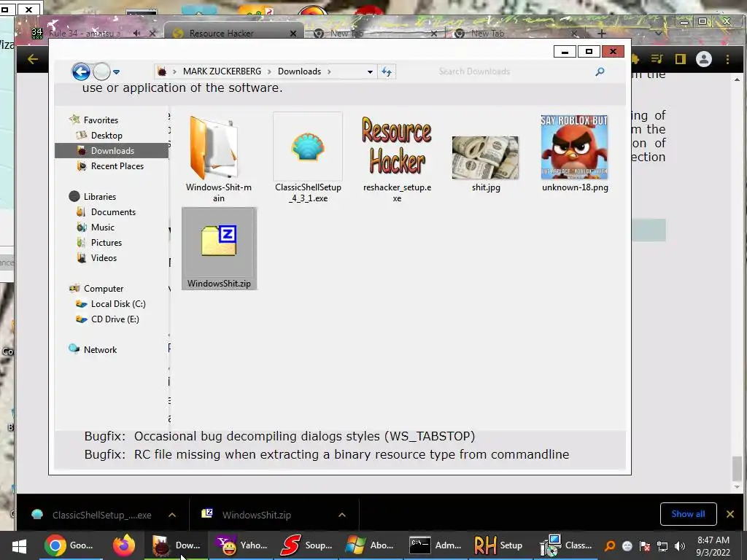Open the Chrome profile avatar
The height and width of the screenshot is (560, 747).
tap(704, 59)
